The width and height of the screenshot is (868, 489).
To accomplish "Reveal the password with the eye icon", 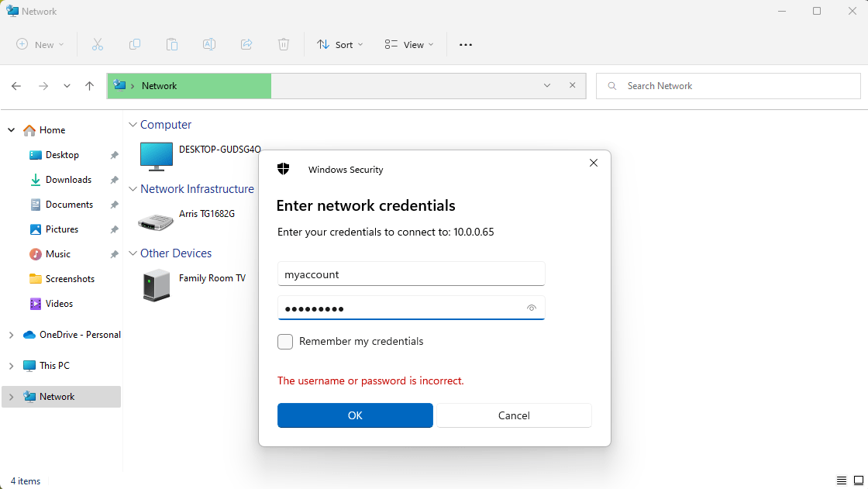I will pos(532,308).
